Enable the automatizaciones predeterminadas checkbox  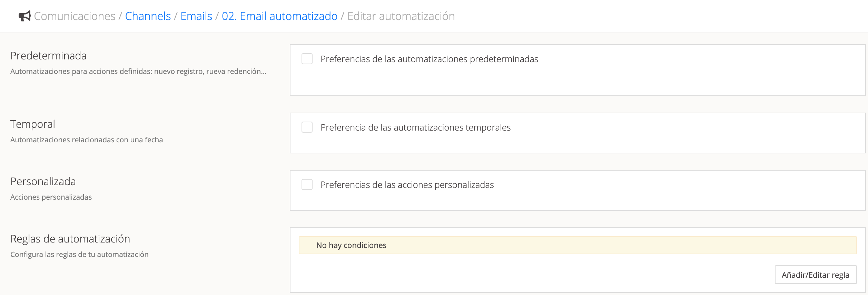point(307,59)
